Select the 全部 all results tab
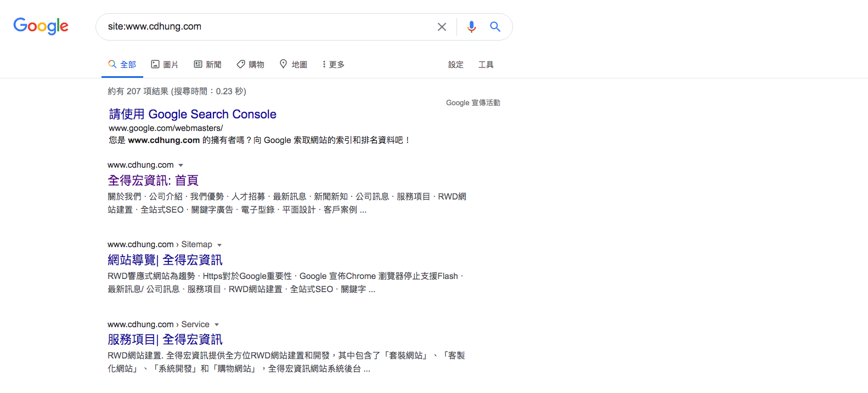This screenshot has height=393, width=868. (x=122, y=65)
